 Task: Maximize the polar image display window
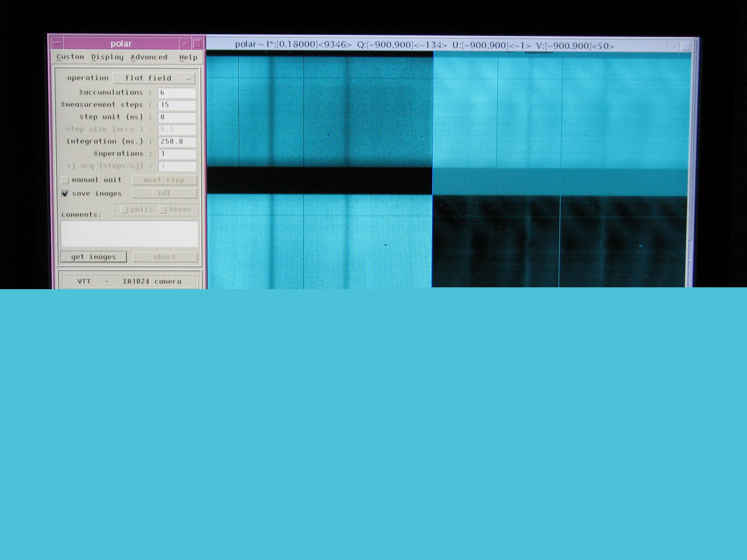[x=685, y=47]
